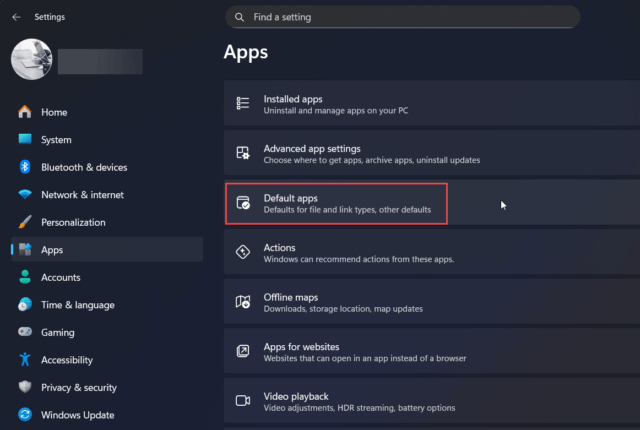Open Default apps

point(432,203)
